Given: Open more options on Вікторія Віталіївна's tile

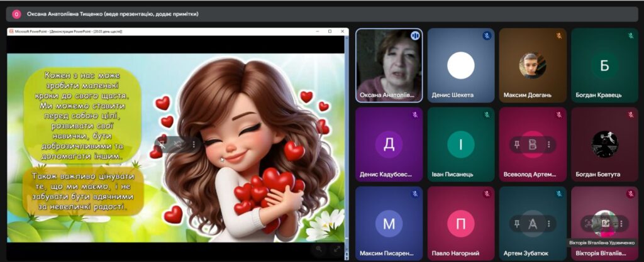Looking at the screenshot, I should pyautogui.click(x=621, y=223).
